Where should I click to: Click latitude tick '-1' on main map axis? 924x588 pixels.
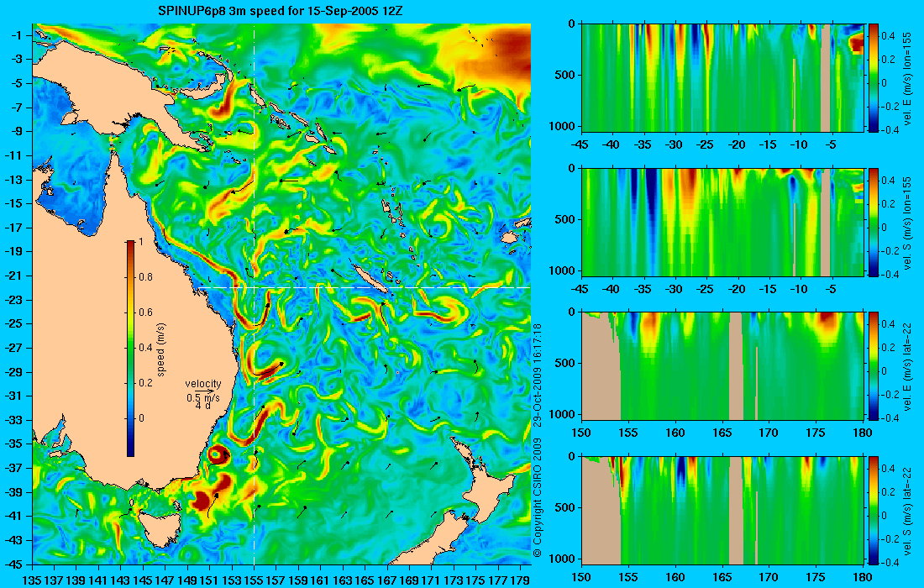[17, 34]
